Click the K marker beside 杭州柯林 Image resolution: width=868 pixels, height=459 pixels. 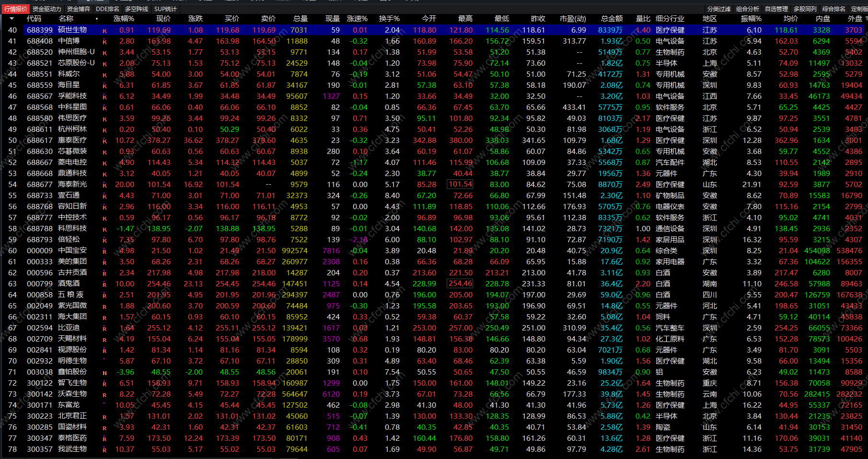pyautogui.click(x=104, y=130)
